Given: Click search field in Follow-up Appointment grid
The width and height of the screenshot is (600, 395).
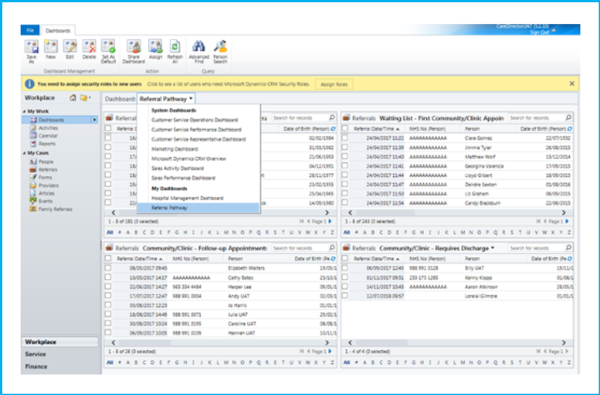Looking at the screenshot, I should [300, 248].
